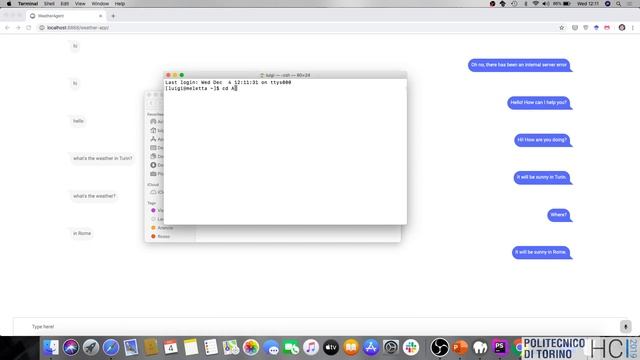Click user message 'in Rome'
This screenshot has width=640, height=360.
pos(82,233)
